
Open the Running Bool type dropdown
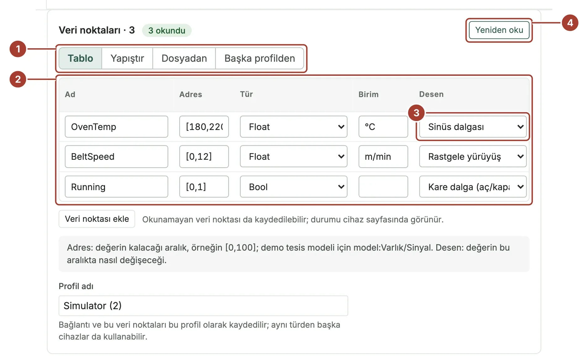294,187
